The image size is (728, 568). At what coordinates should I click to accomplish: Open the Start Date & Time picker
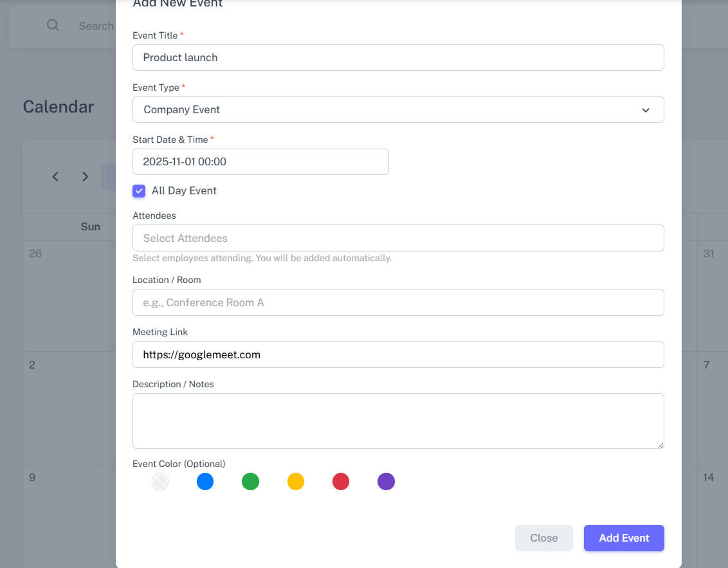click(x=260, y=162)
